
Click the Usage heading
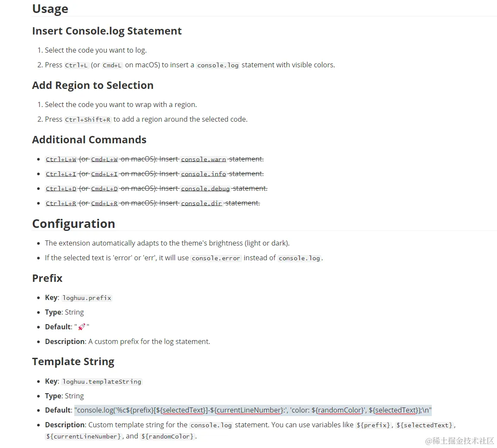point(50,9)
